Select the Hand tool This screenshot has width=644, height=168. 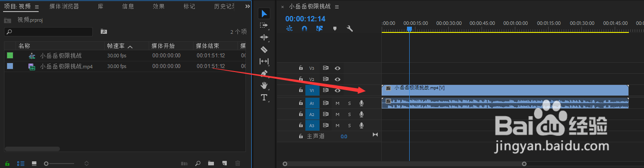pyautogui.click(x=264, y=85)
